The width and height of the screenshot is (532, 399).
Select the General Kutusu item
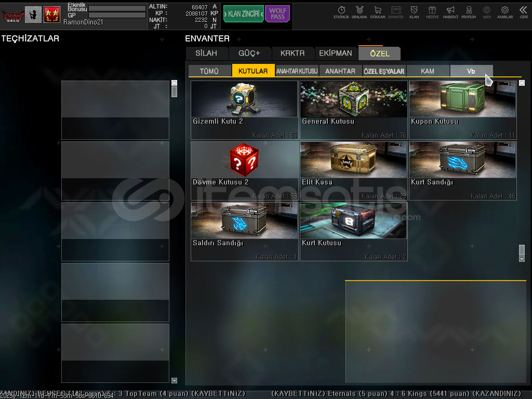coord(353,110)
